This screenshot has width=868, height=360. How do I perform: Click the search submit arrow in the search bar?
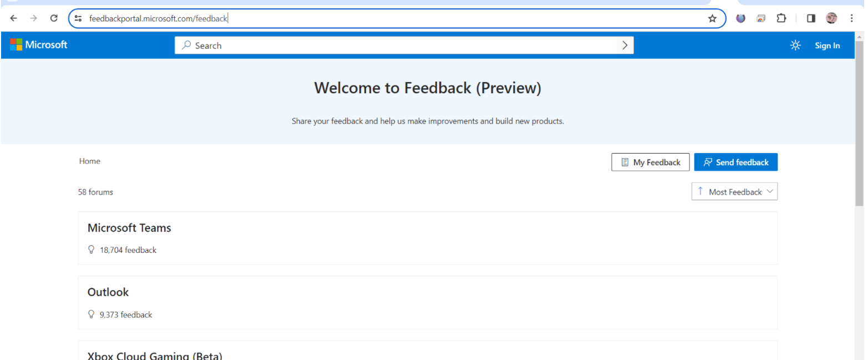pyautogui.click(x=625, y=45)
